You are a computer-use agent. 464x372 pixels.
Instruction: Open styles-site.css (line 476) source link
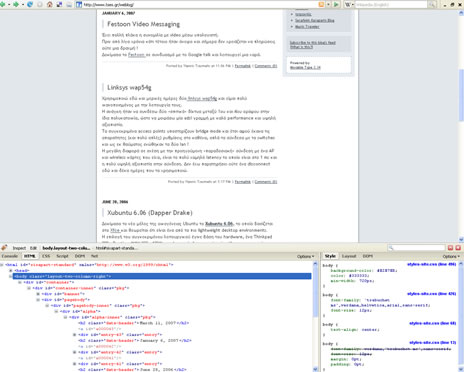(x=431, y=294)
